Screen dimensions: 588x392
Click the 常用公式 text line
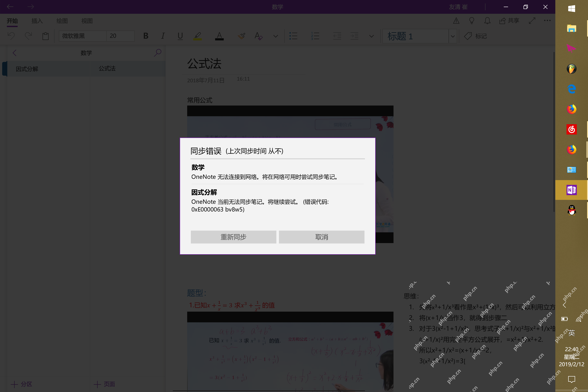pyautogui.click(x=200, y=100)
